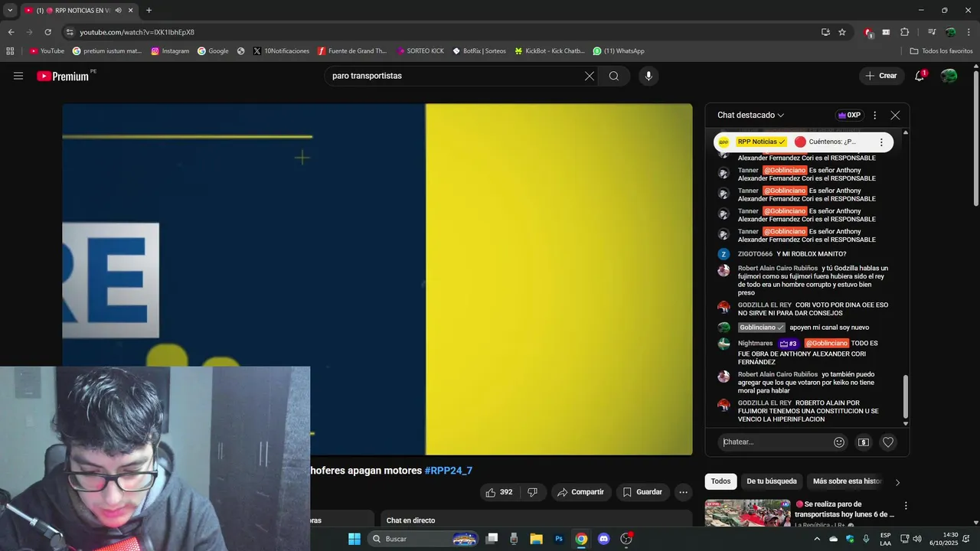The height and width of the screenshot is (551, 980).
Task: Open more video actions ellipsis
Action: [x=683, y=492]
